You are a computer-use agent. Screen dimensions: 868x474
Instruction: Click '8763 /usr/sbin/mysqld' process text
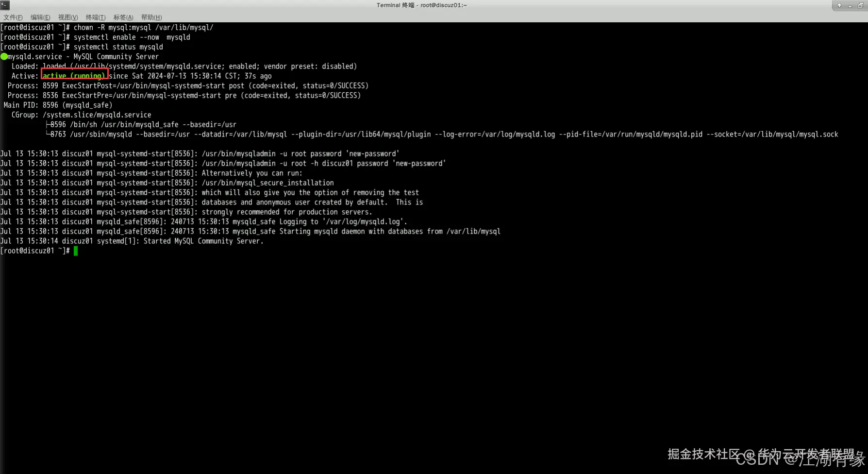[91, 135]
